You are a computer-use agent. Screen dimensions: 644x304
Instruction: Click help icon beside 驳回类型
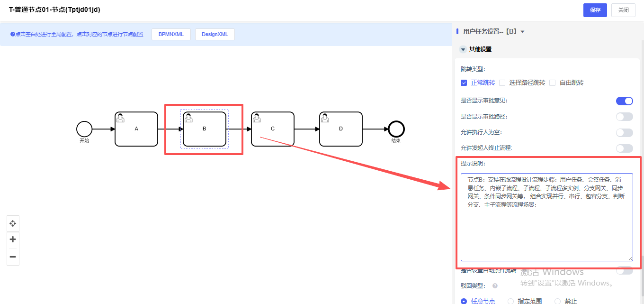(495, 286)
